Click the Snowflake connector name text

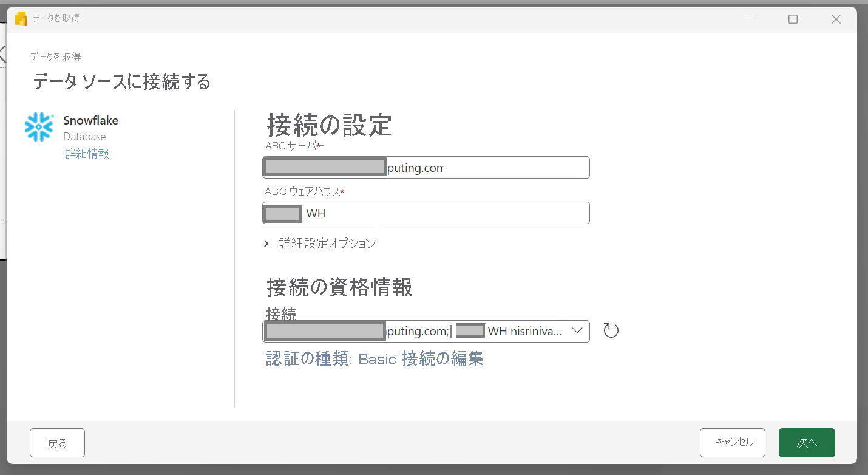[90, 120]
